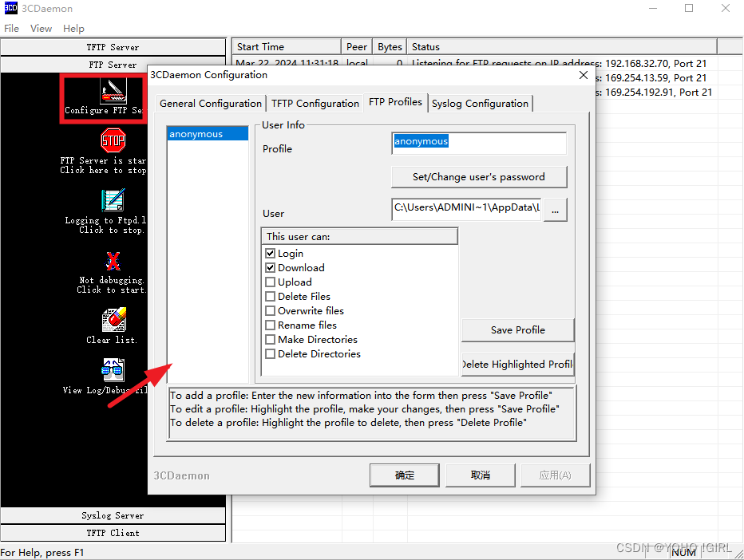Click the Status column header

click(x=562, y=47)
